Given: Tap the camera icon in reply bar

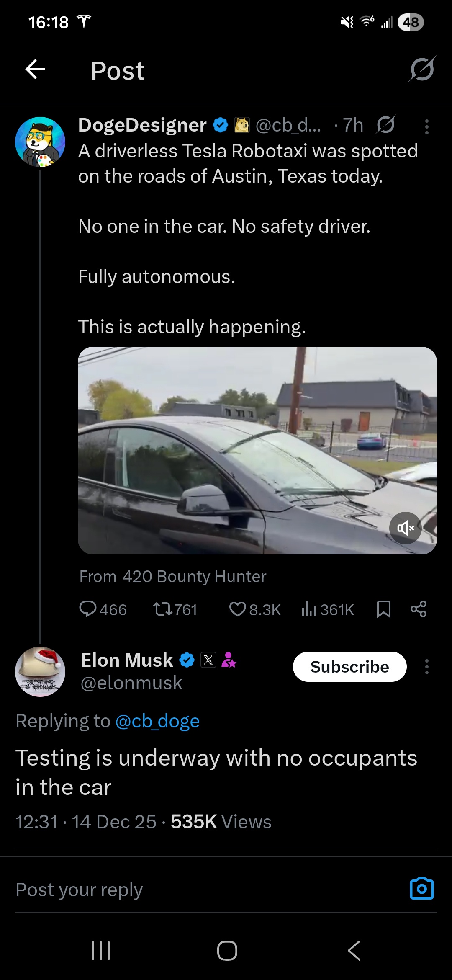Looking at the screenshot, I should click(x=421, y=889).
